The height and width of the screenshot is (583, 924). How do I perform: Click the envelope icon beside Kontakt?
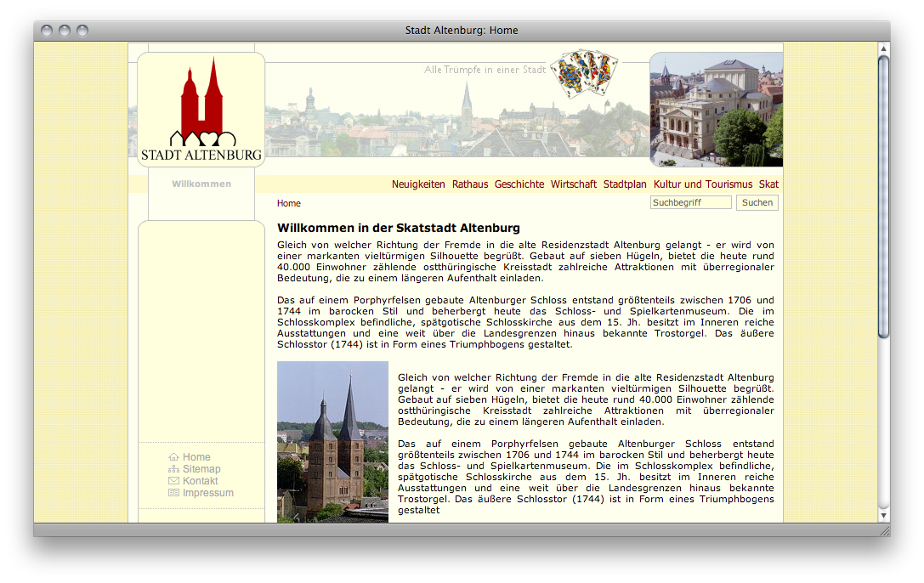tap(174, 481)
